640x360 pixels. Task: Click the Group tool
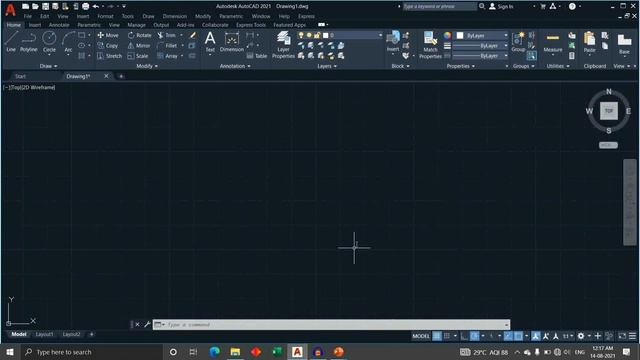tap(518, 42)
